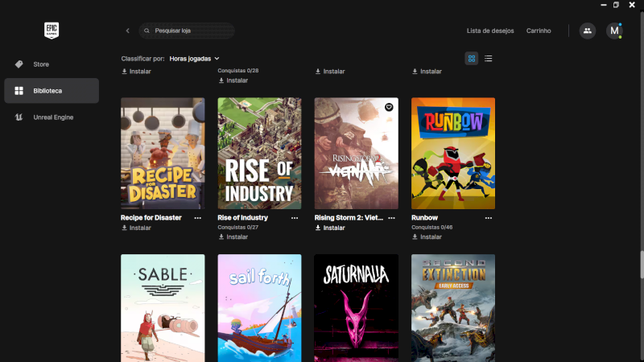Click the Store tag icon in sidebar
The image size is (644, 362).
click(x=19, y=64)
